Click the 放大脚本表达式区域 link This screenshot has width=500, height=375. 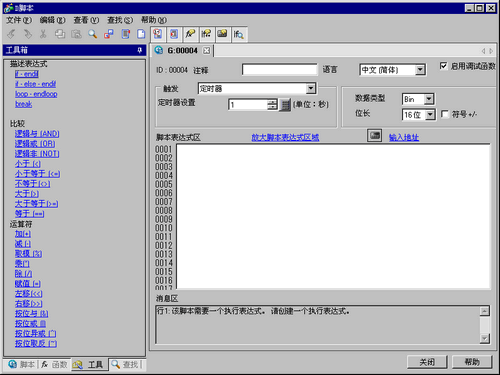pyautogui.click(x=285, y=137)
